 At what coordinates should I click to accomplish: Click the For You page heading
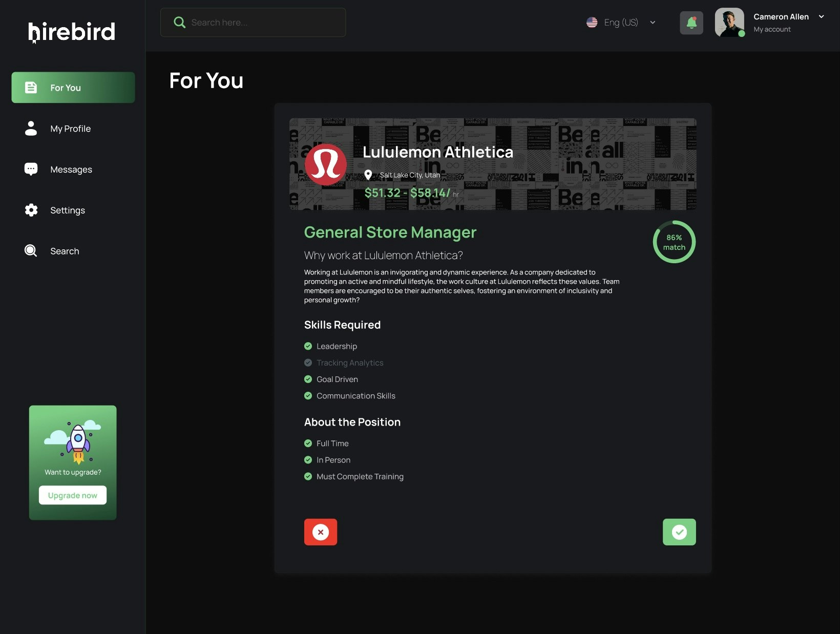[x=206, y=81]
